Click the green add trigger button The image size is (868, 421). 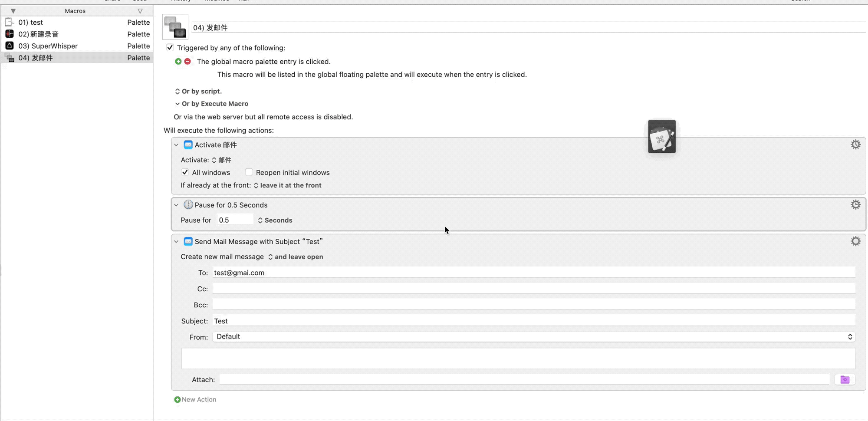tap(178, 62)
